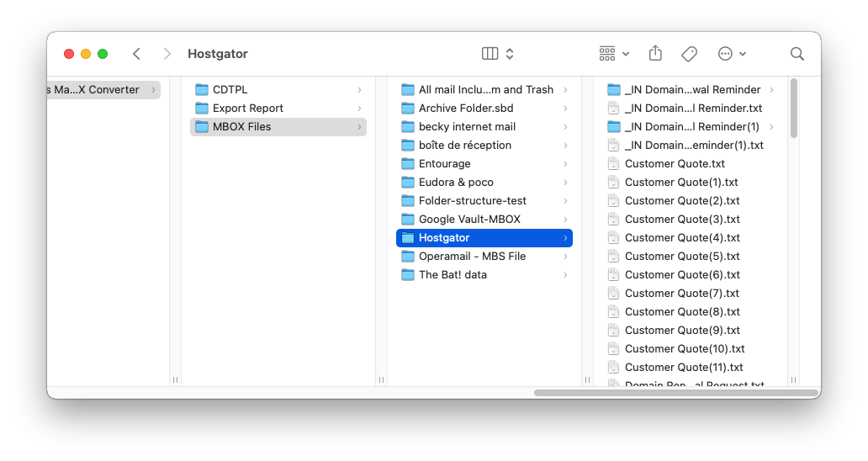The image size is (868, 461).
Task: Click the All mail Inclu...m and Trash folder icon
Action: click(408, 90)
